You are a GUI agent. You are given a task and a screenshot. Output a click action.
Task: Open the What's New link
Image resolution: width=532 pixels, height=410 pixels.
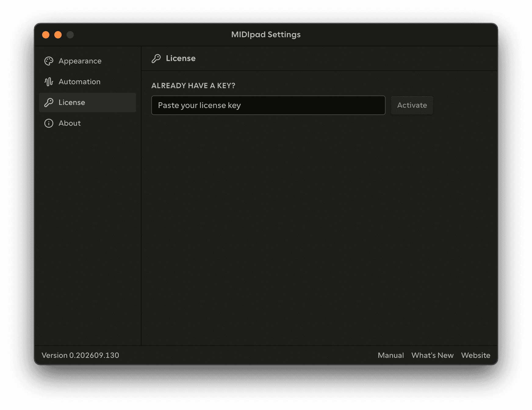[x=433, y=355]
